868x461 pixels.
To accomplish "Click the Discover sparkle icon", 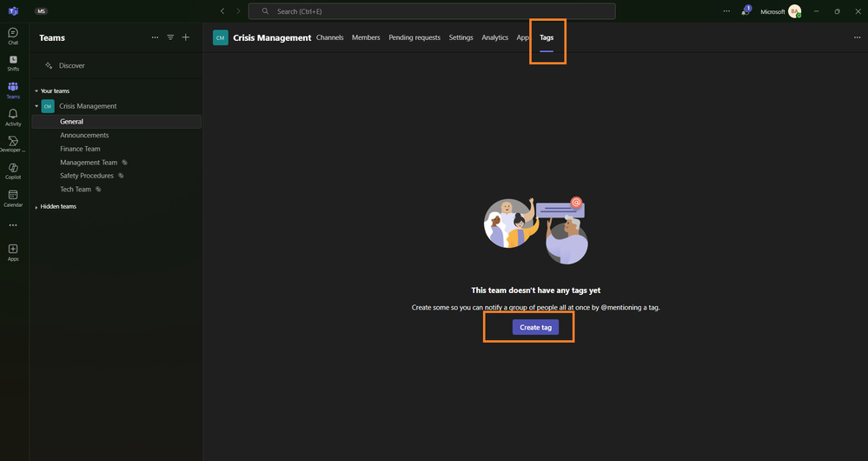I will pos(49,65).
